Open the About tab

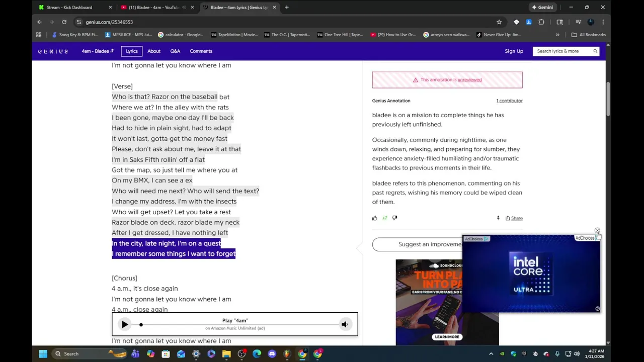pyautogui.click(x=154, y=51)
